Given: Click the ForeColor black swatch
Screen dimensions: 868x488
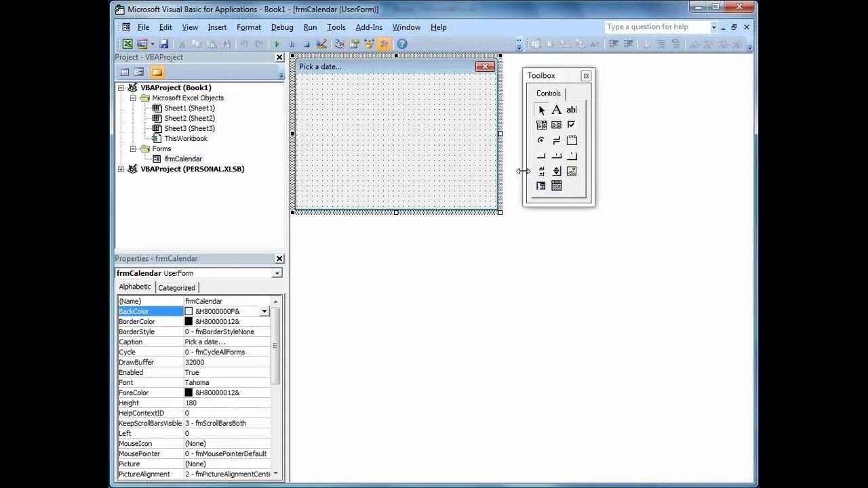Looking at the screenshot, I should click(x=189, y=392).
